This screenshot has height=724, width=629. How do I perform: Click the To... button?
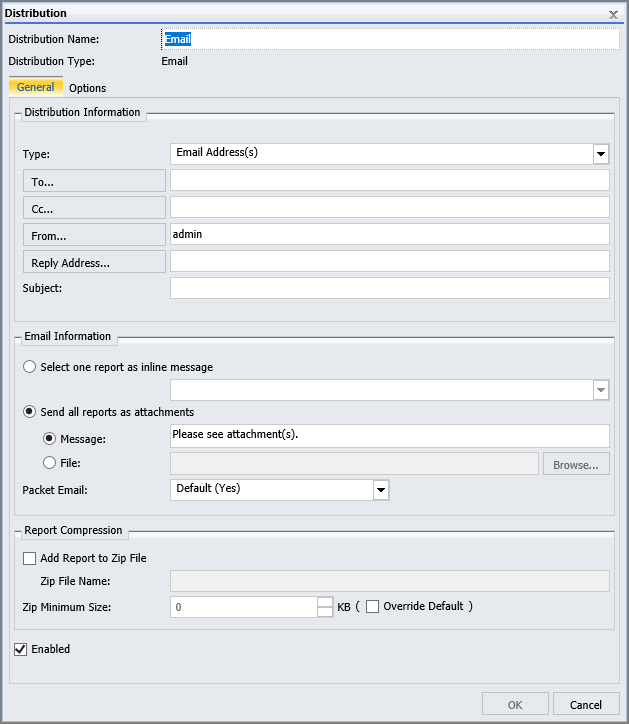tap(94, 181)
